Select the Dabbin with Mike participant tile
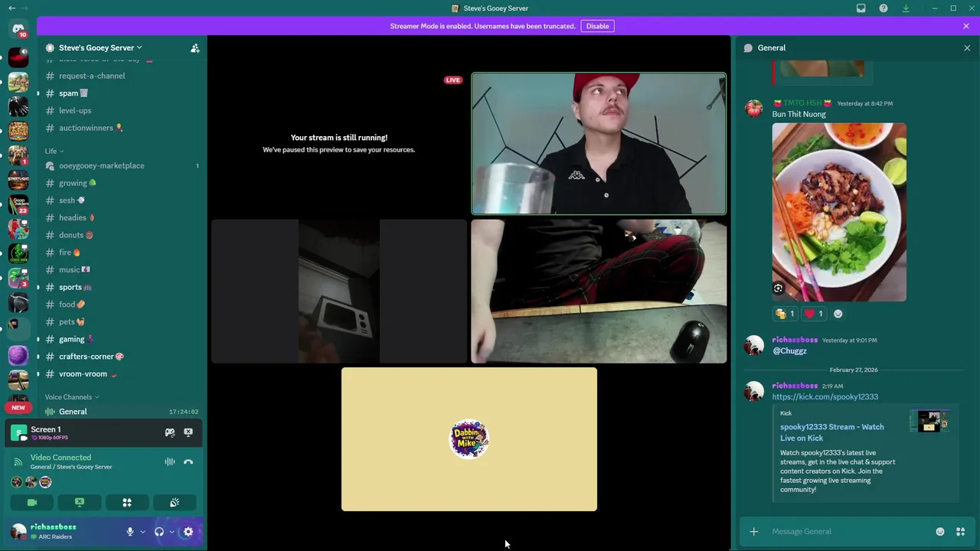The width and height of the screenshot is (980, 551). (469, 439)
